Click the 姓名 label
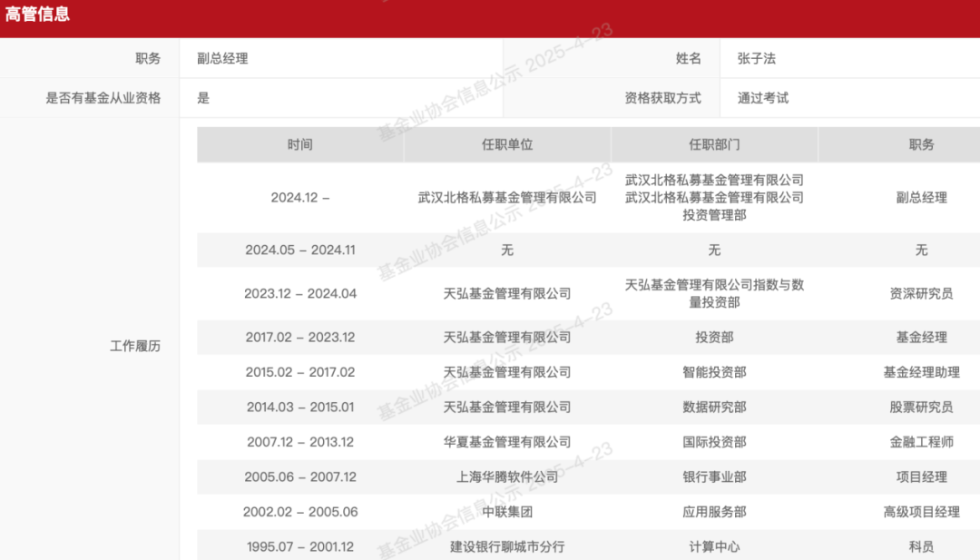This screenshot has height=560, width=980. tap(688, 59)
